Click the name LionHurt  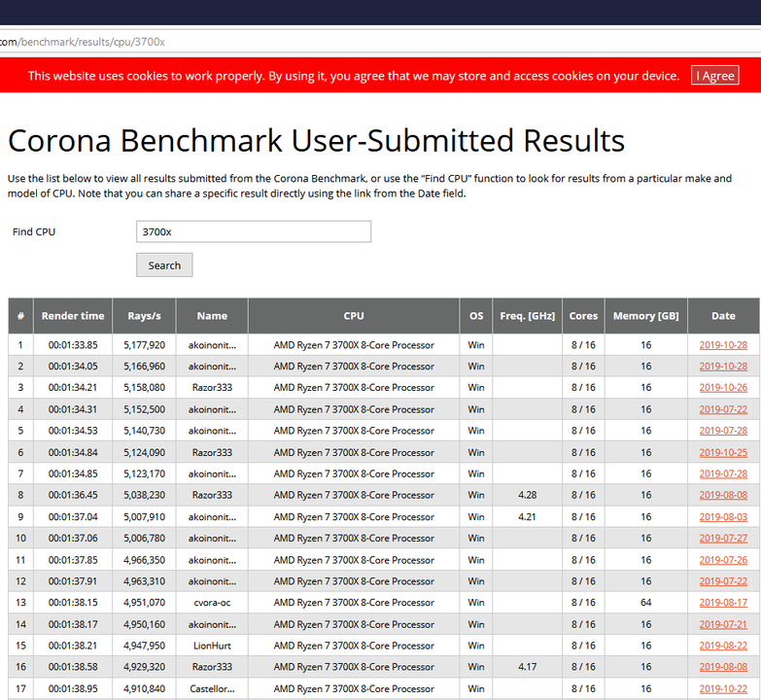click(x=212, y=647)
